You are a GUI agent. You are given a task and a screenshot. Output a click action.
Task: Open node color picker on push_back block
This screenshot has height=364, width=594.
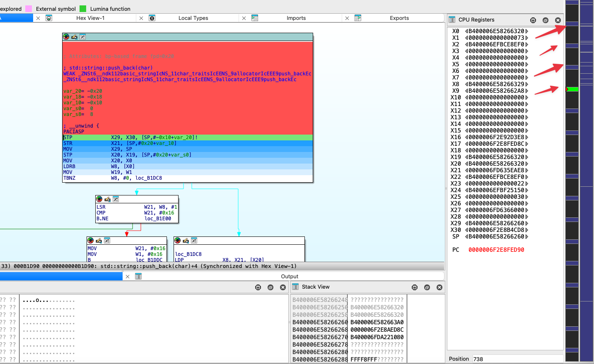coord(66,37)
